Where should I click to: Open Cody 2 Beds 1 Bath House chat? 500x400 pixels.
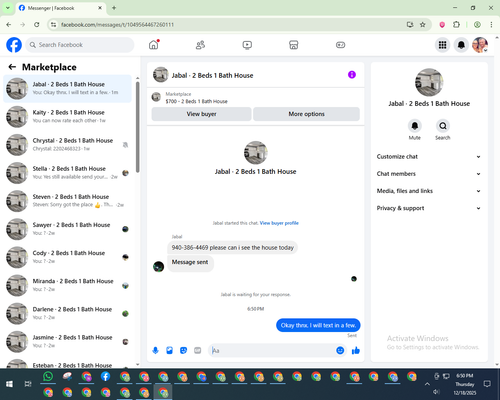[68, 257]
